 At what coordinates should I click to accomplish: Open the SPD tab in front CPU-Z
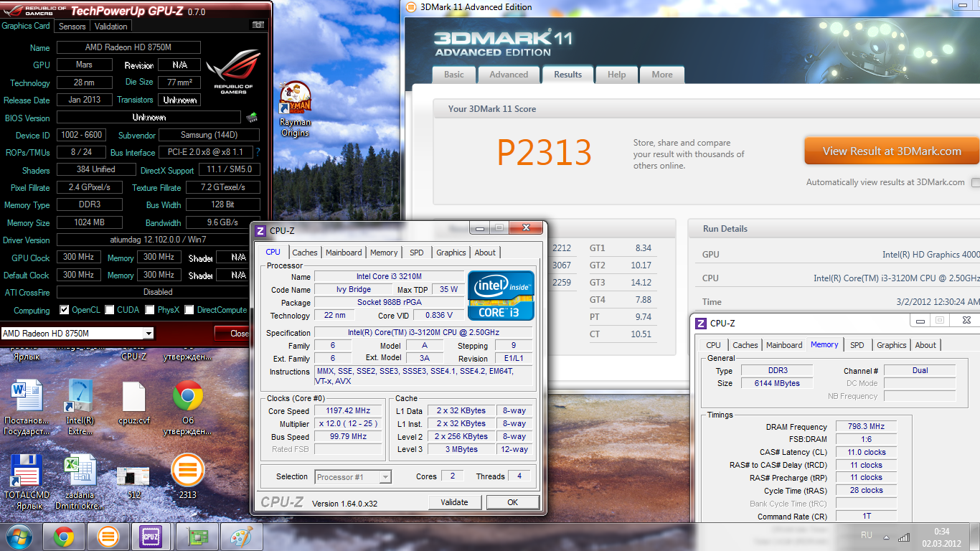(x=417, y=253)
